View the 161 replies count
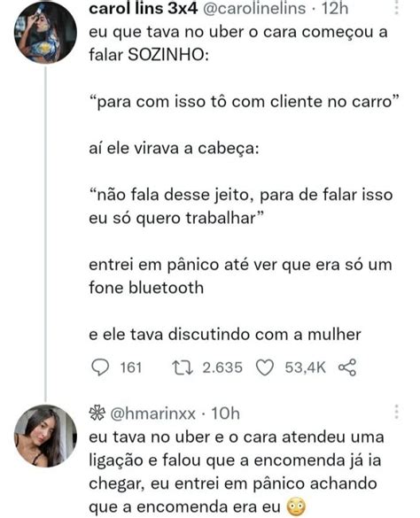This screenshot has height=518, width=420. [x=131, y=367]
